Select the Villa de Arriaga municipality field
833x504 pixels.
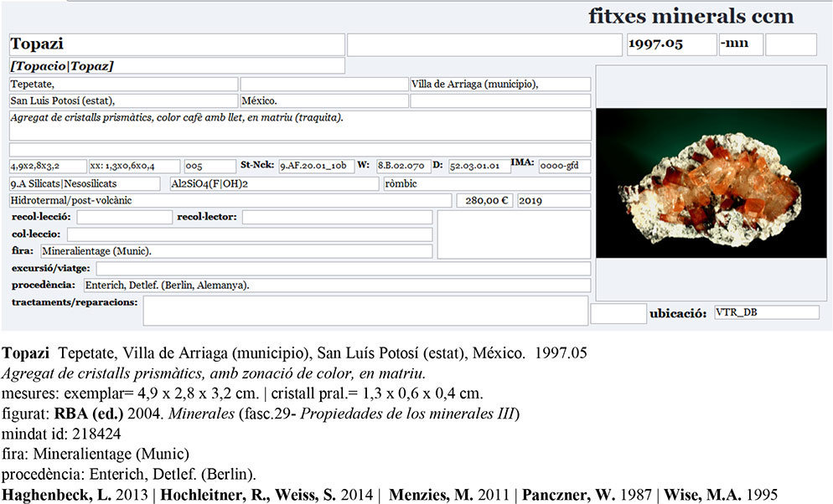point(499,84)
